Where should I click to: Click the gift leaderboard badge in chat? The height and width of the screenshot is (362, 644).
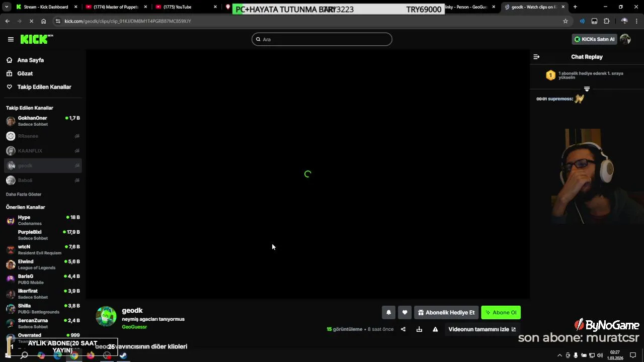click(x=550, y=75)
